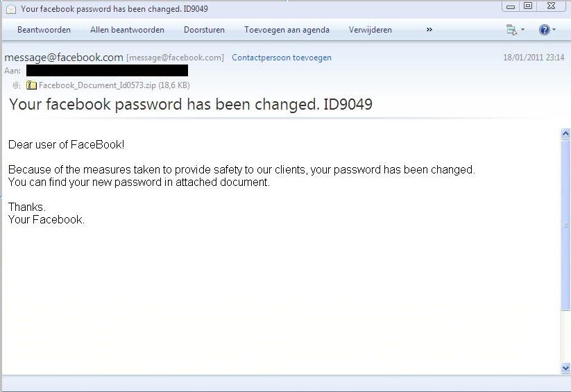Click the paperclip attachment icon

[x=17, y=85]
